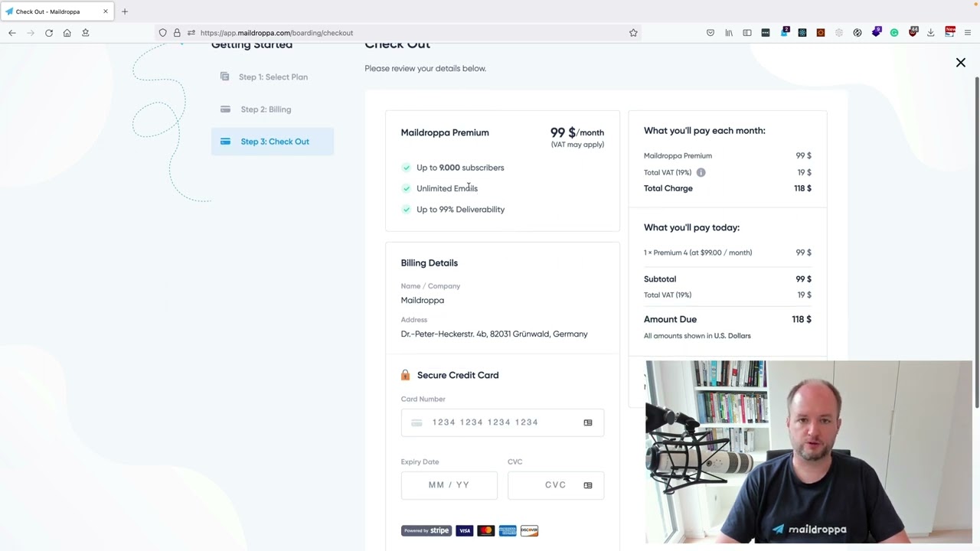Viewport: 980px width, 551px height.
Task: Click the American Express logo
Action: pos(508,530)
